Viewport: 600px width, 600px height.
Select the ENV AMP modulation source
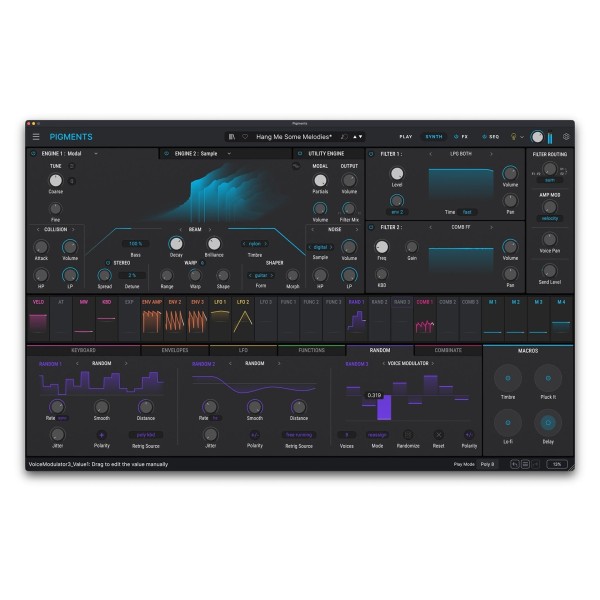tap(152, 318)
